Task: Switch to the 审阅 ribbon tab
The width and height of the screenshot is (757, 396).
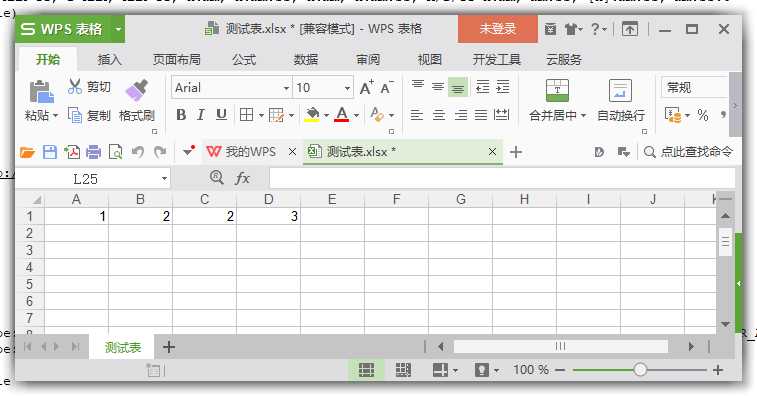Action: coord(368,59)
